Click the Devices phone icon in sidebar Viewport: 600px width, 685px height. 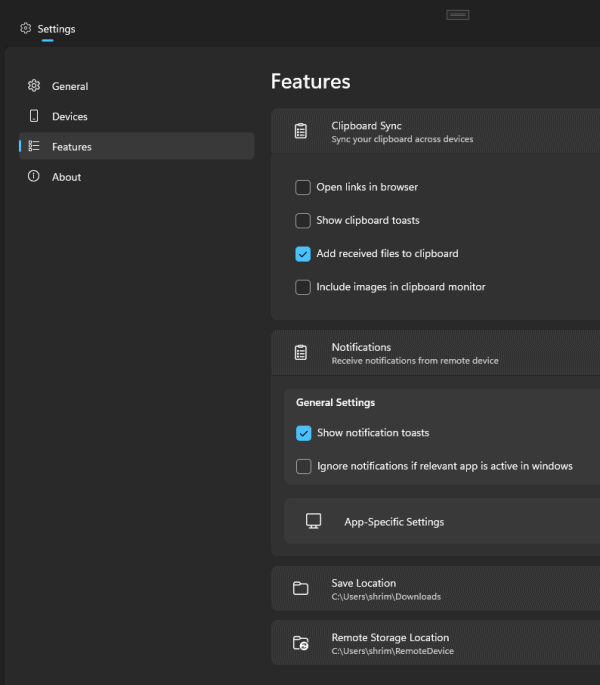(x=34, y=116)
